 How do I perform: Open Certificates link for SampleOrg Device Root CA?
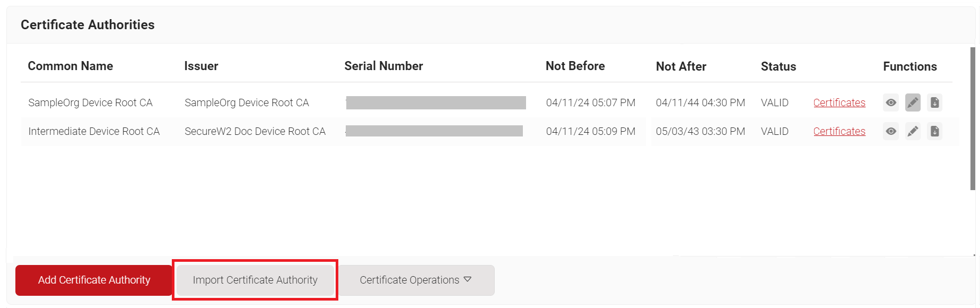point(839,102)
